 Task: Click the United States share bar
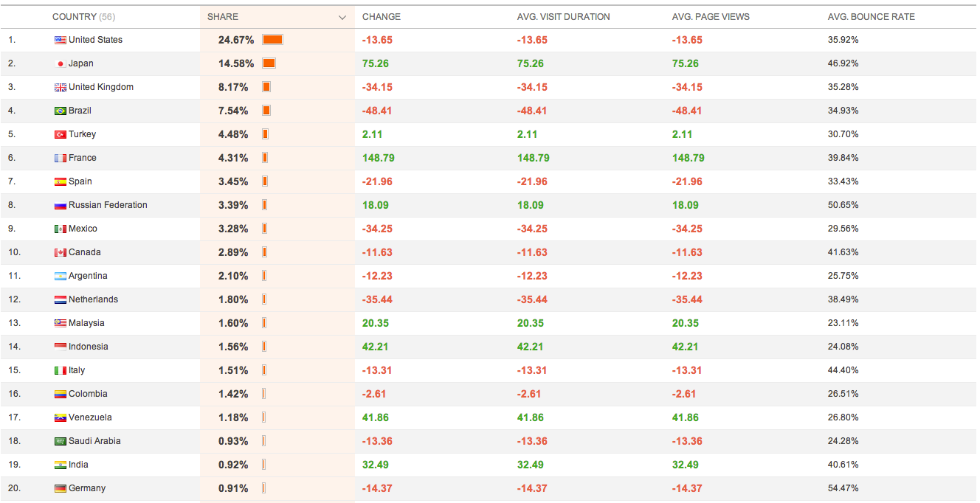[x=273, y=40]
